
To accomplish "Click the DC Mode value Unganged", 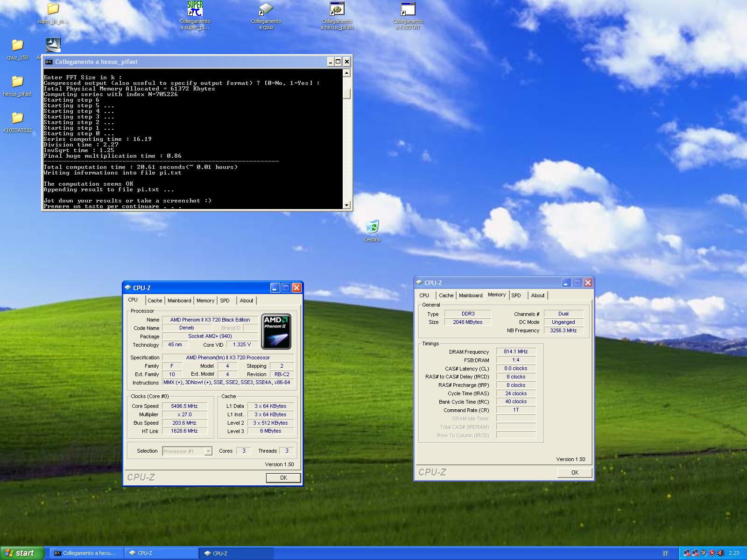I will 564,322.
